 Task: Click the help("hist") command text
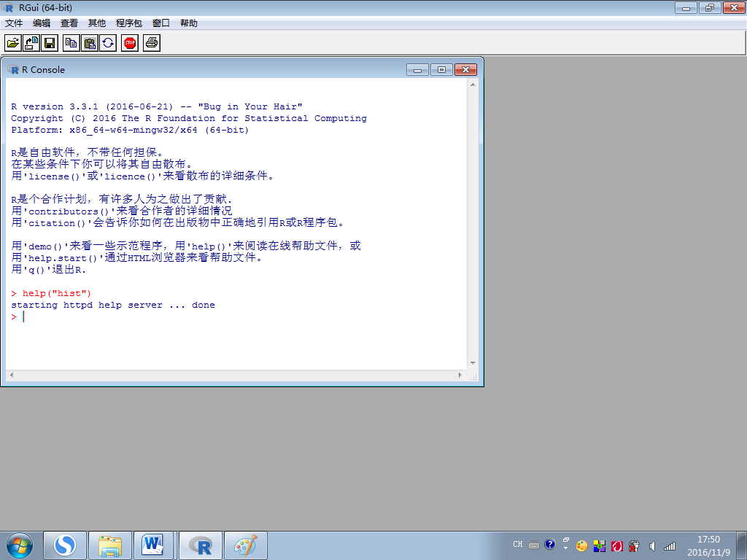tap(57, 293)
